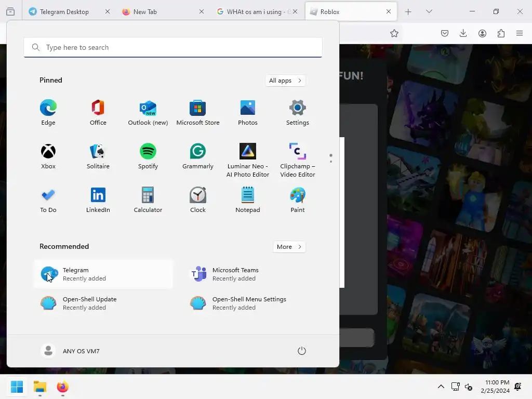Viewport: 532px width, 399px height.
Task: Open Open-Shell Menu Settings
Action: (x=253, y=303)
